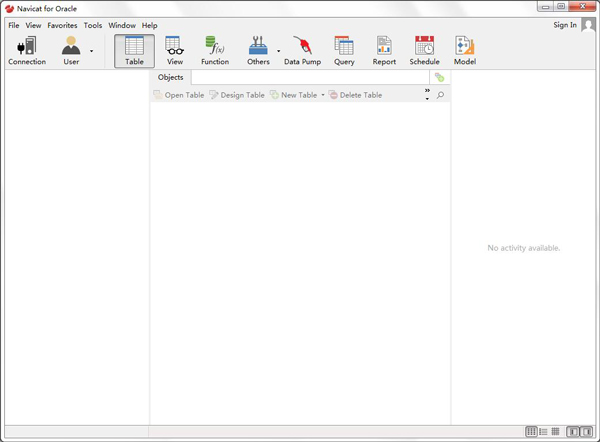Launch the Data Pump tool
The image size is (600, 442).
pyautogui.click(x=302, y=51)
